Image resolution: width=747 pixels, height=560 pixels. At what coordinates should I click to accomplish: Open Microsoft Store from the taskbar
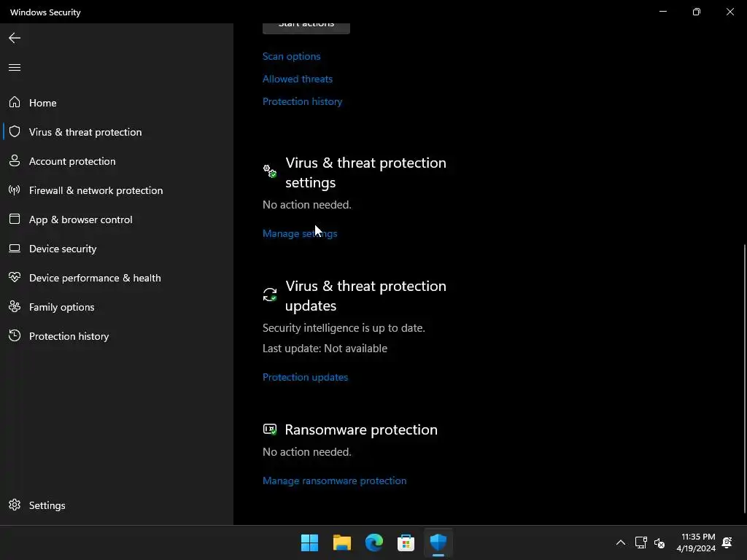406,542
